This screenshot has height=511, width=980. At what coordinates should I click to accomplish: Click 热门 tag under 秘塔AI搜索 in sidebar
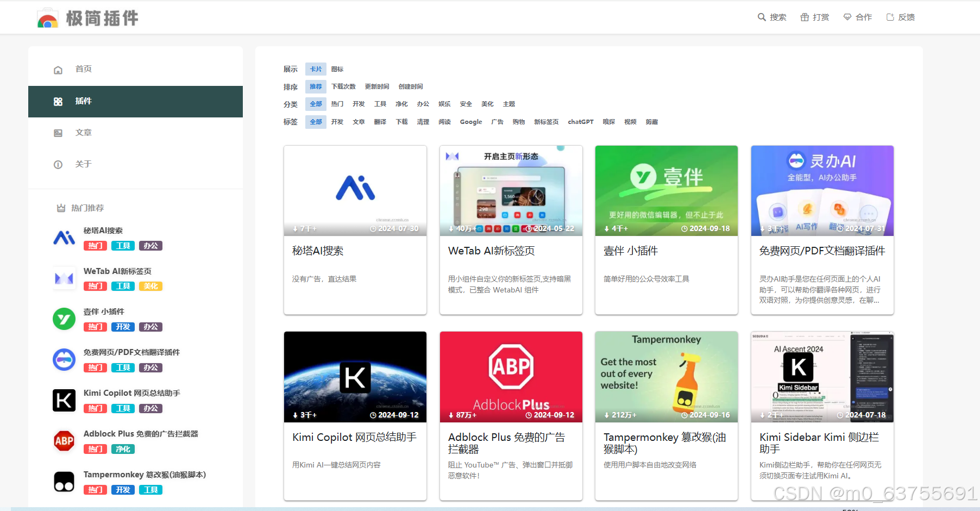pyautogui.click(x=96, y=246)
